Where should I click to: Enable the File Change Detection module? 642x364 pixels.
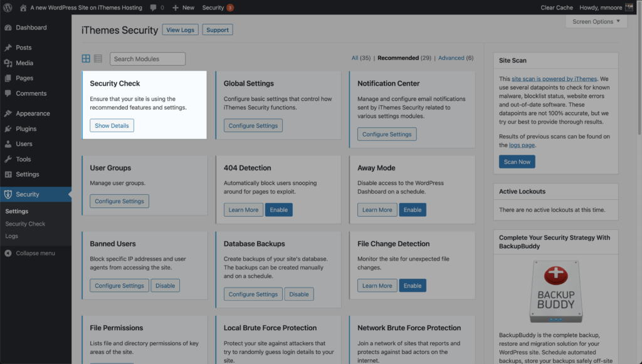(413, 286)
